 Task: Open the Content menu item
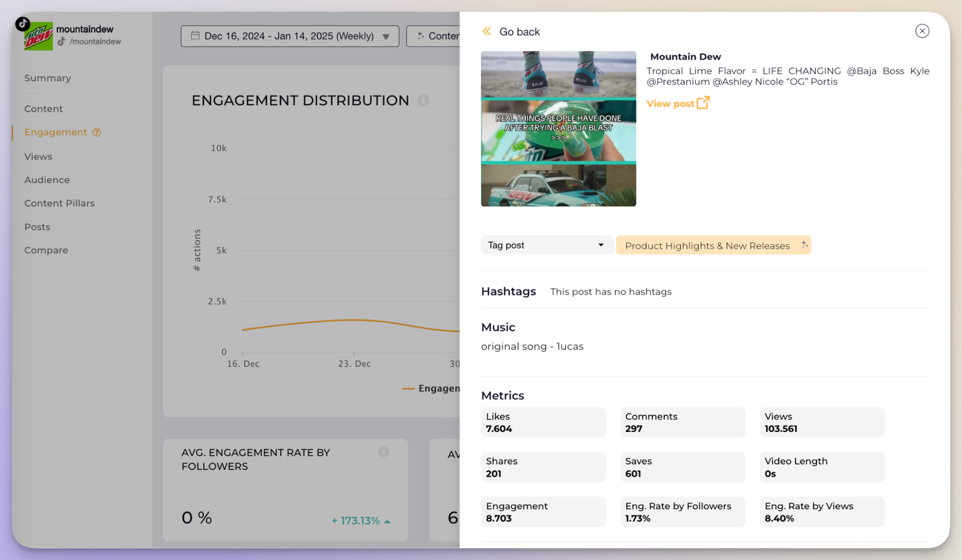[43, 109]
